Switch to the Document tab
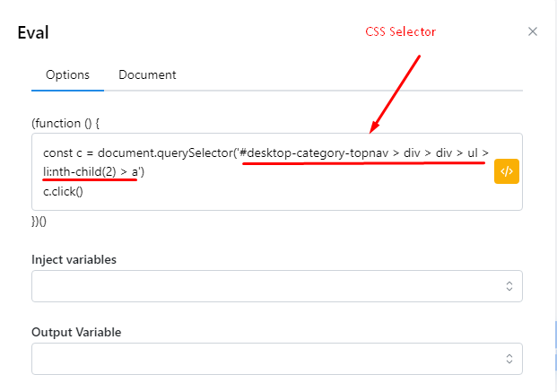The width and height of the screenshot is (557, 392). click(x=147, y=75)
